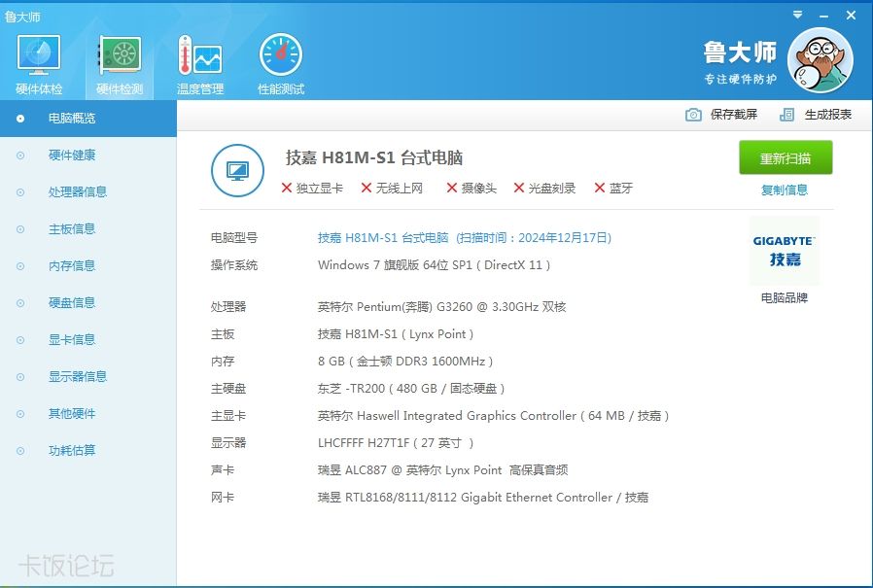The height and width of the screenshot is (588, 873).
Task: Click the 鲁大师 专注硬件防护 brand banner
Action: click(x=741, y=63)
